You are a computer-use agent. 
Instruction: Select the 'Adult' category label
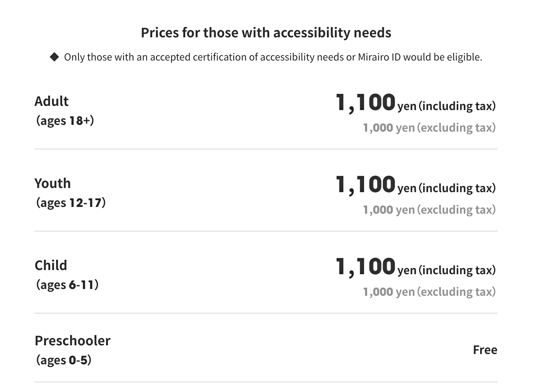click(x=52, y=101)
